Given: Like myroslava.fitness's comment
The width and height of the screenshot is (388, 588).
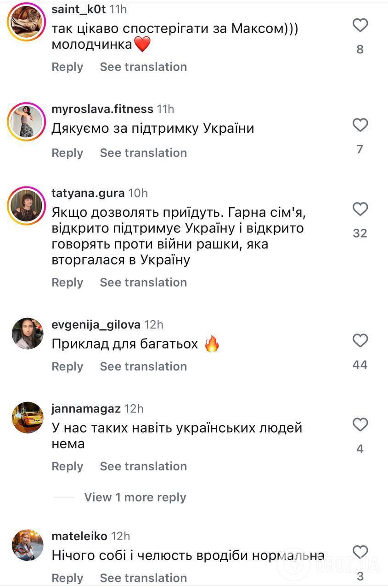Looking at the screenshot, I should [x=360, y=125].
